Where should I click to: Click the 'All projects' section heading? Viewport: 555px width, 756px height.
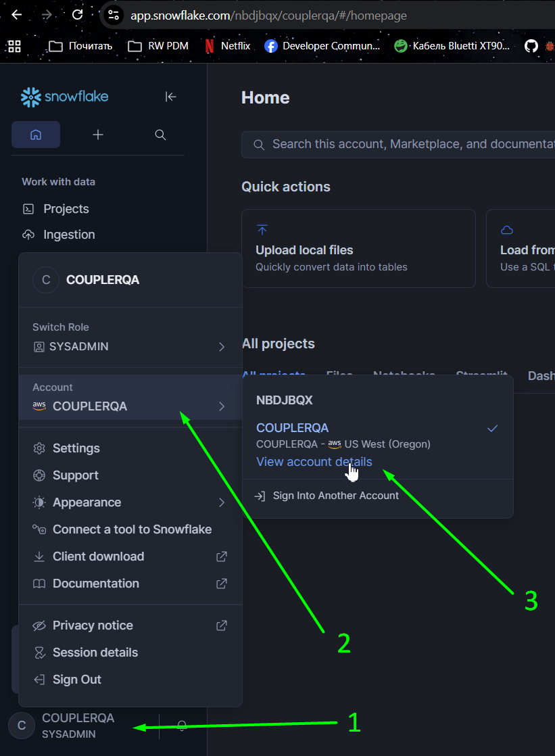click(x=279, y=344)
